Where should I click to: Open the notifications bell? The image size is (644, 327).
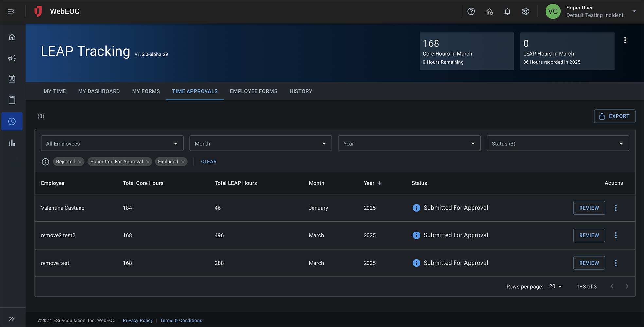pos(507,11)
